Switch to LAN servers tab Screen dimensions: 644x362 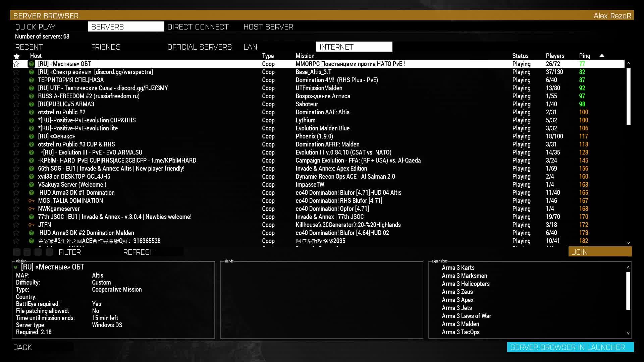(250, 47)
